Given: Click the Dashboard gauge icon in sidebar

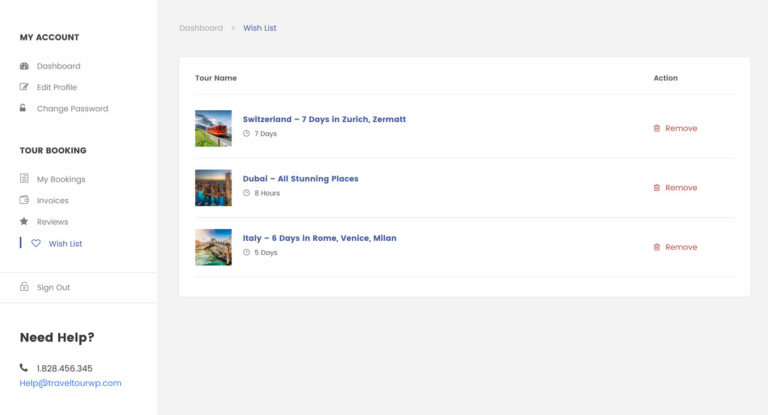Looking at the screenshot, I should pos(24,66).
